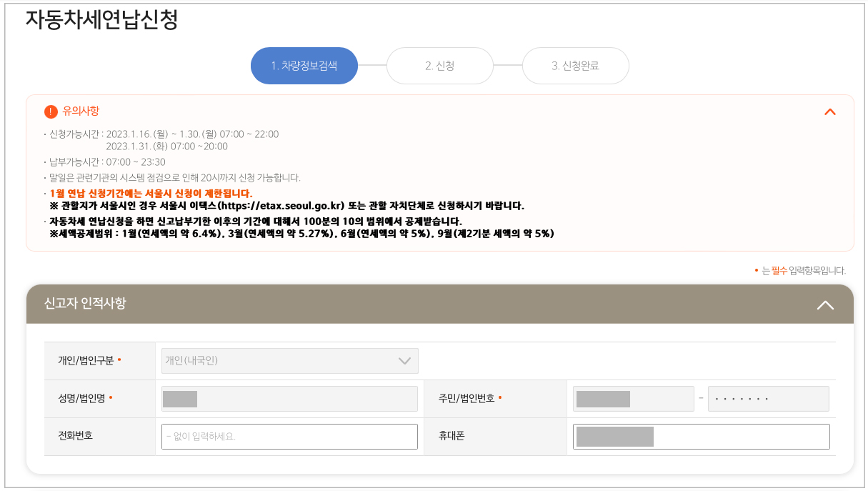Click the 휴대폰 input field

click(x=701, y=437)
